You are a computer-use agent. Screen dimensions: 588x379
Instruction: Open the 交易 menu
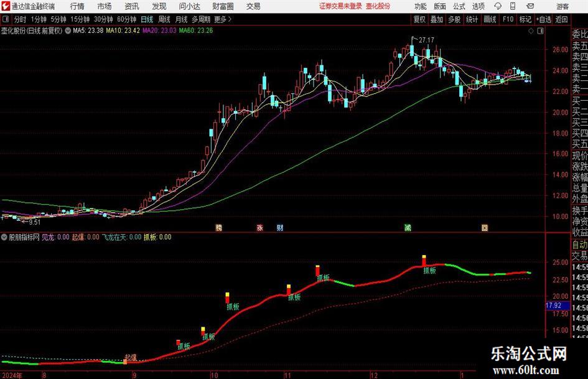click(253, 6)
